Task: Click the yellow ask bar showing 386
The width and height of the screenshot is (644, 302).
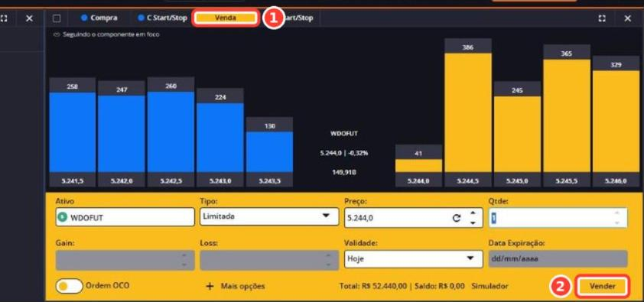Action: click(468, 112)
